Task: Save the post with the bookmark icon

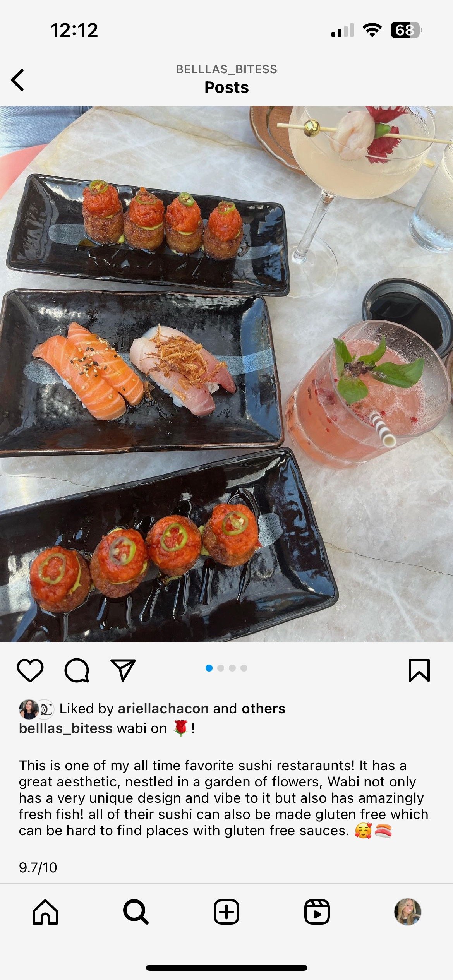Action: click(x=419, y=670)
